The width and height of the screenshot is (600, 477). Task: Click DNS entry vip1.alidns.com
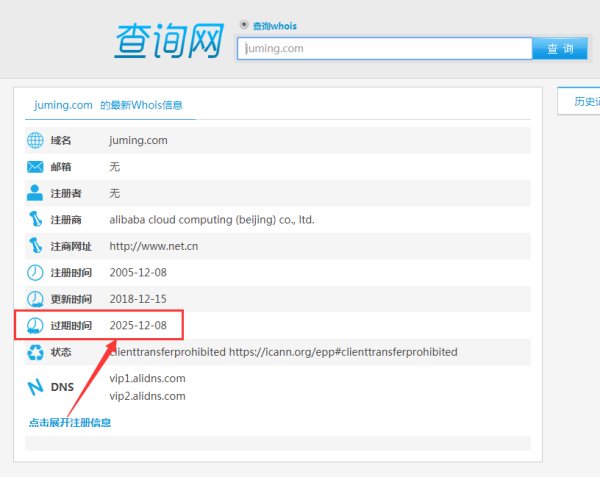pyautogui.click(x=147, y=378)
